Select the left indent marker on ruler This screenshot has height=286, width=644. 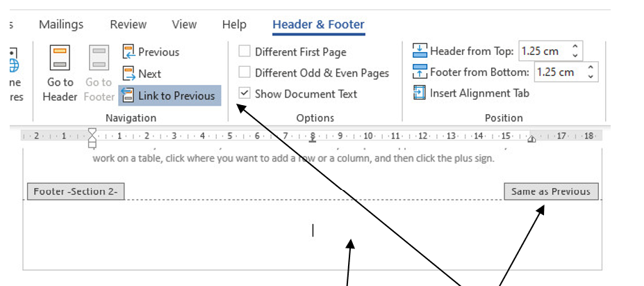tap(92, 143)
